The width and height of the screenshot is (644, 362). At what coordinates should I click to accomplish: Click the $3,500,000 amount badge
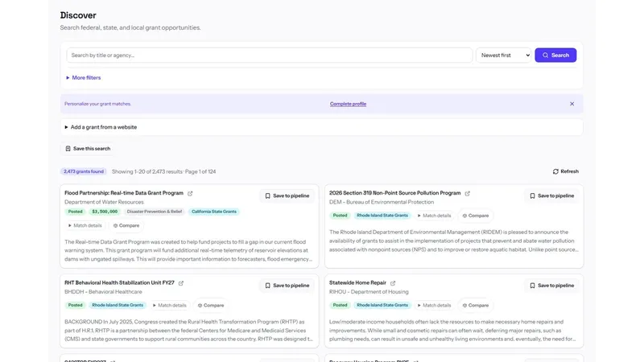[x=105, y=212]
